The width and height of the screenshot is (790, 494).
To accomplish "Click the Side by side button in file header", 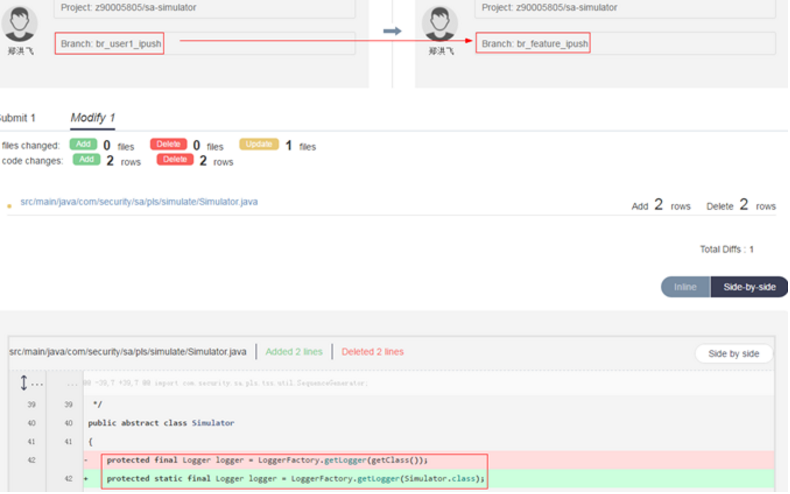I will 734,353.
